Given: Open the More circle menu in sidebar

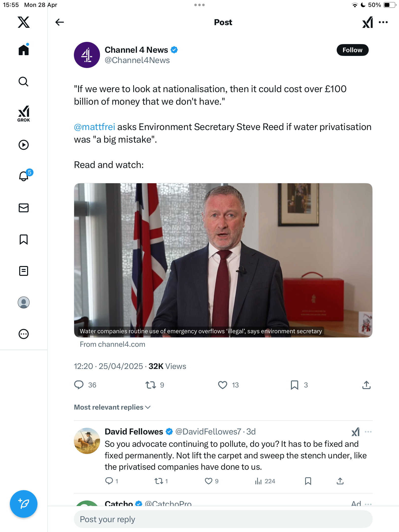Looking at the screenshot, I should pos(24,334).
